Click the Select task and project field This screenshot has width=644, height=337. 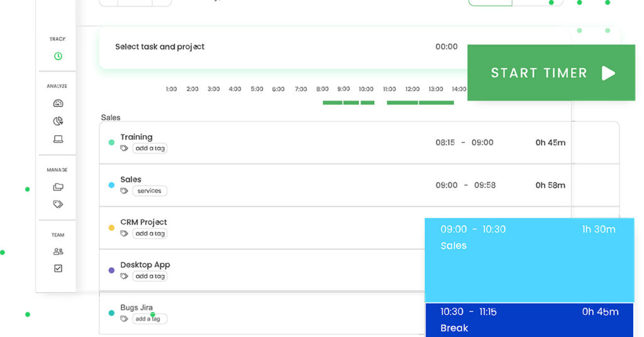coord(160,47)
